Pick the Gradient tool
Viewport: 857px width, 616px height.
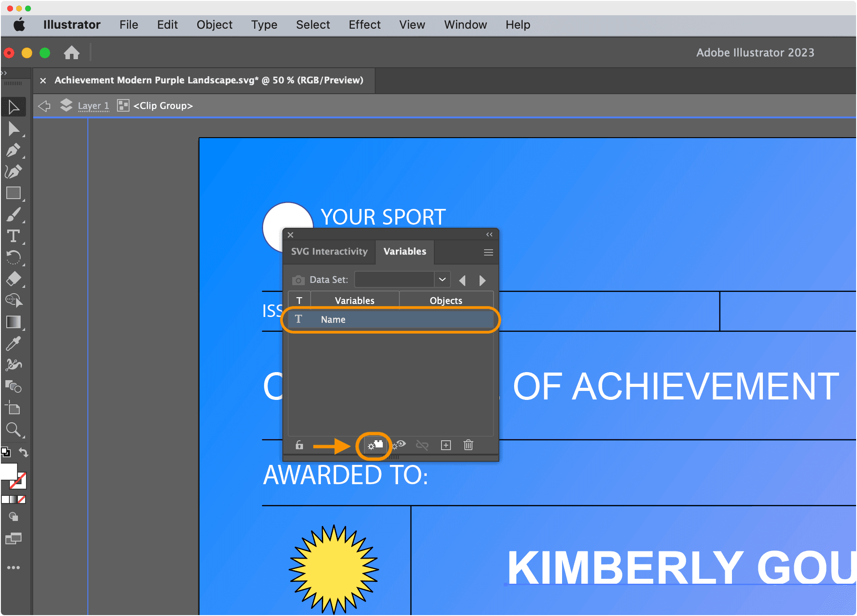(x=13, y=322)
